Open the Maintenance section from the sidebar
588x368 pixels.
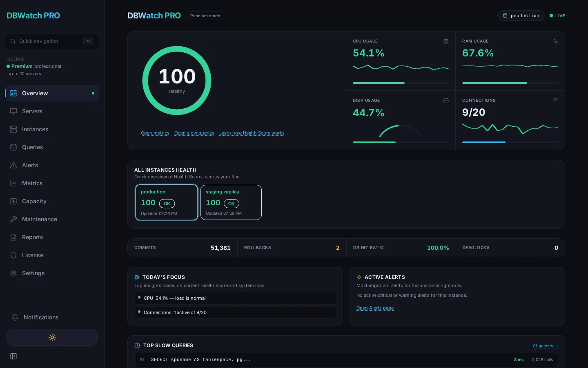click(40, 219)
